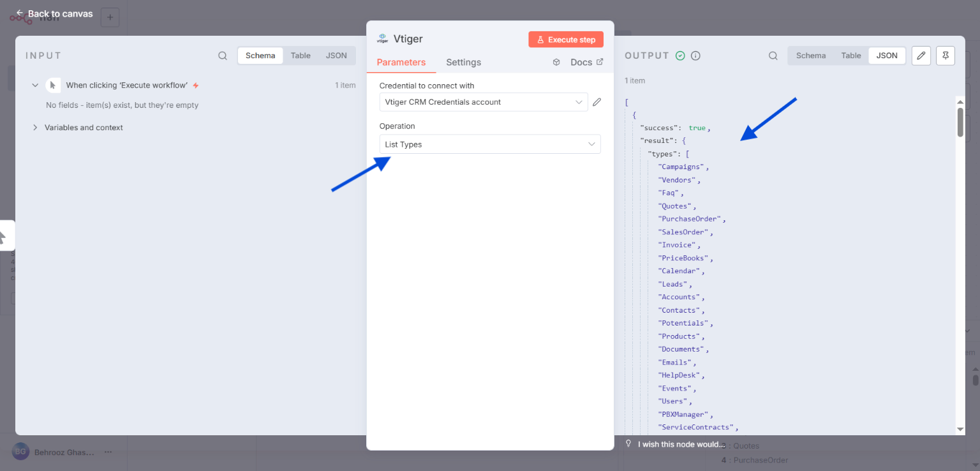Click the edit output pencil icon
This screenshot has height=471, width=980.
(921, 56)
